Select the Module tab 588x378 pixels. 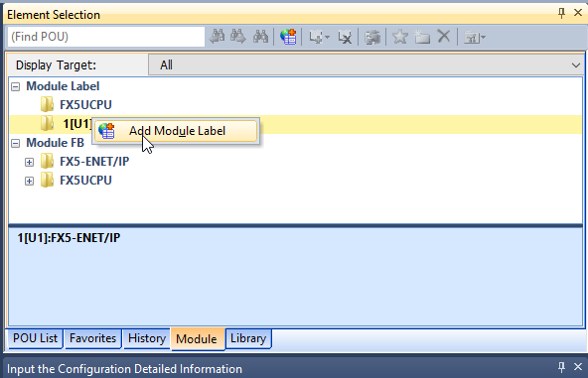click(x=197, y=339)
